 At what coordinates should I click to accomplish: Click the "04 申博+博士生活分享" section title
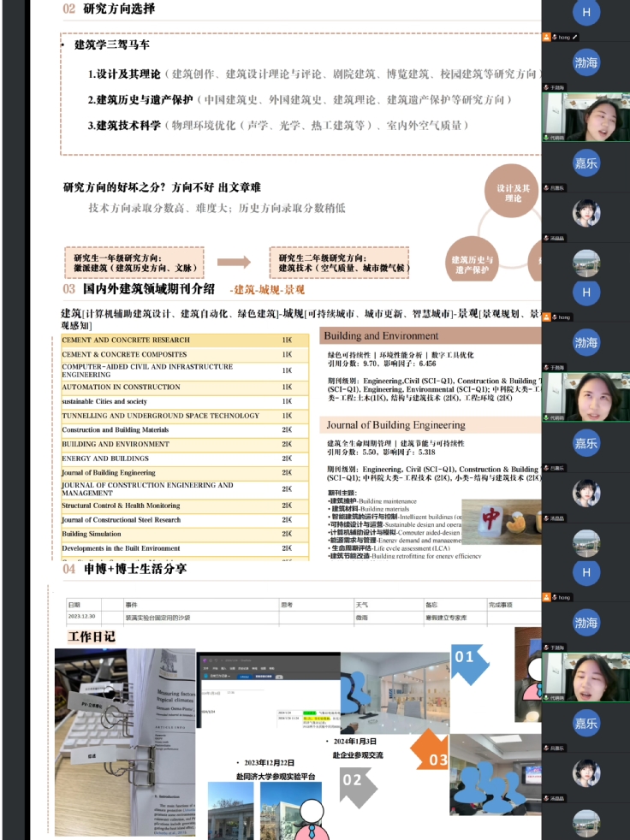pos(125,569)
